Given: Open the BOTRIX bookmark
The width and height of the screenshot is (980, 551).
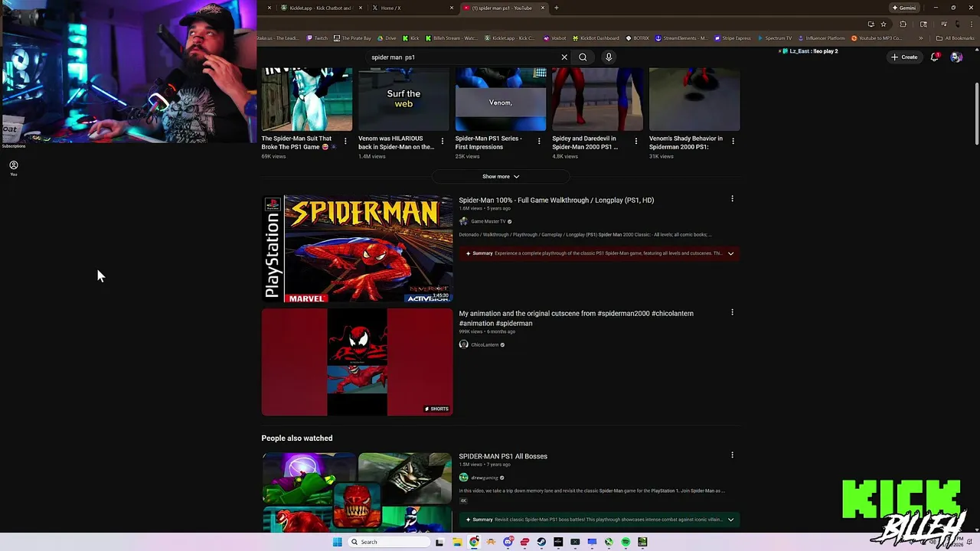Looking at the screenshot, I should click(637, 38).
